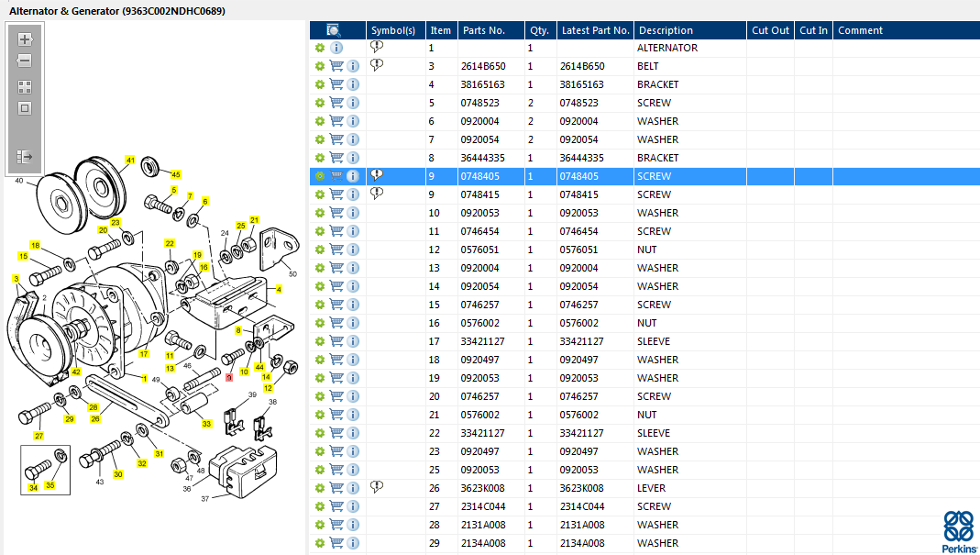
Task: Show info for NUT 0576051
Action: [x=353, y=250]
